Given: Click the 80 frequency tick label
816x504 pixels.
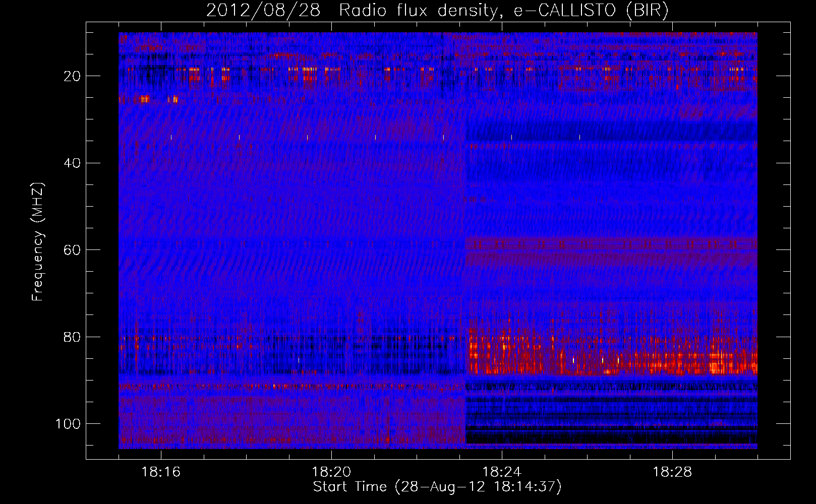Looking at the screenshot, I should [72, 337].
